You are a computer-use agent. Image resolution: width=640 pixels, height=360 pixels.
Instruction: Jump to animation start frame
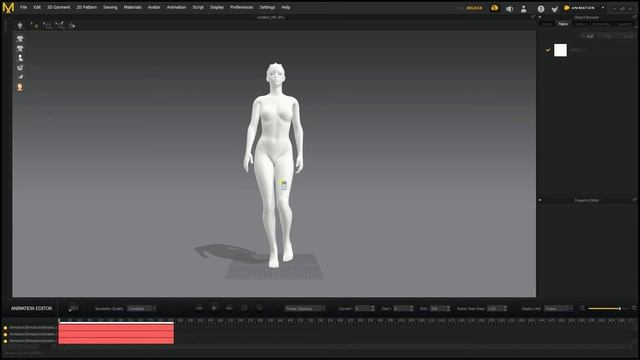[199, 308]
